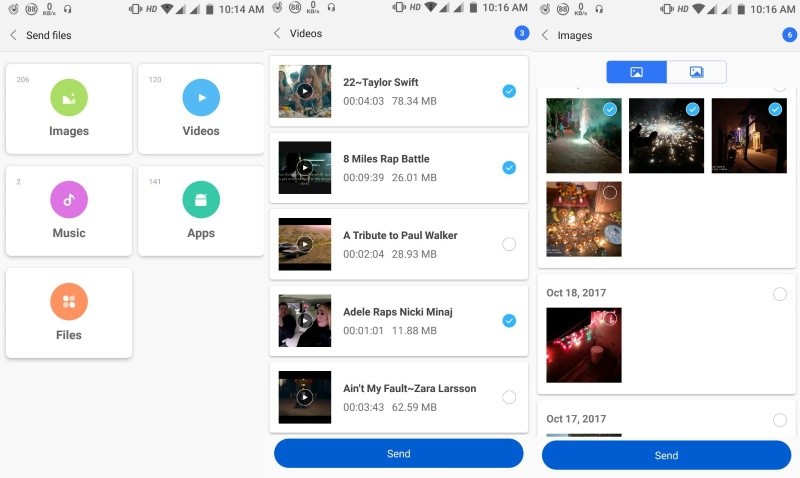The image size is (800, 478).
Task: Switch to the first photos view tab
Action: click(636, 72)
